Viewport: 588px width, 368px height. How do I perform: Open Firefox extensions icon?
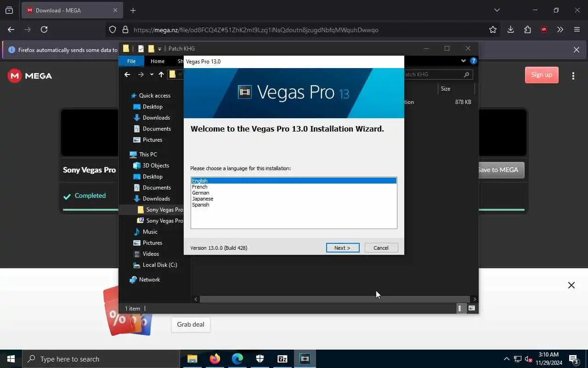[527, 29]
